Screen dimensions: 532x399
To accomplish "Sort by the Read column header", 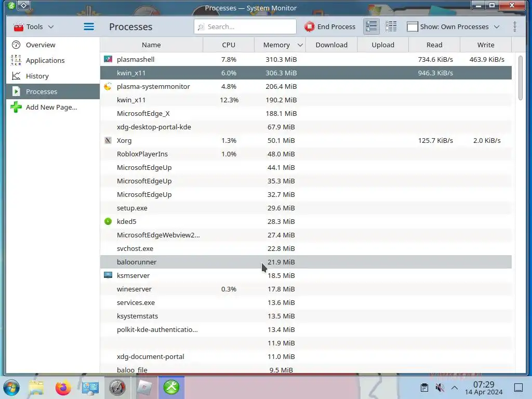I will point(434,45).
